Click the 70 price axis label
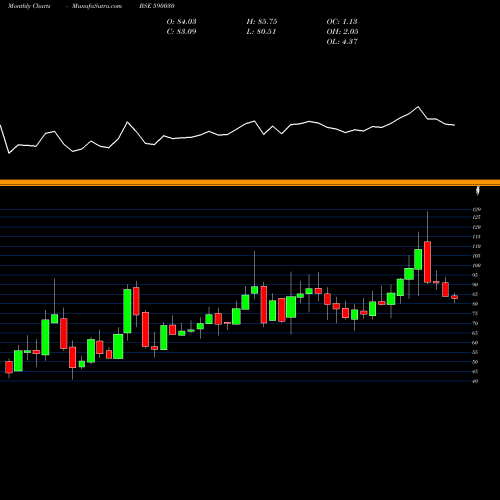 [476, 323]
